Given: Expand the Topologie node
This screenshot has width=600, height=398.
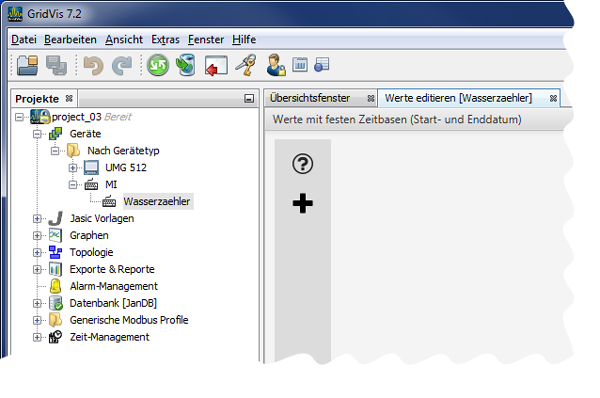Looking at the screenshot, I should [x=37, y=253].
